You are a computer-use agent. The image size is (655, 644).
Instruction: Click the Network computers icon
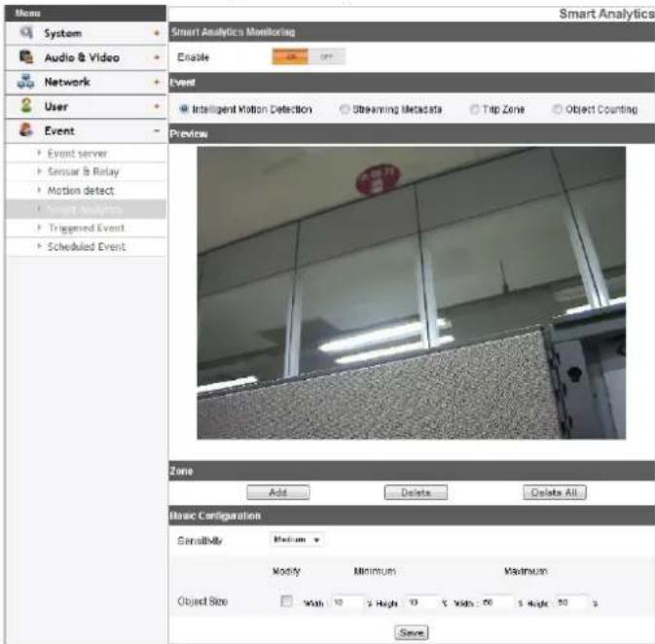click(26, 82)
